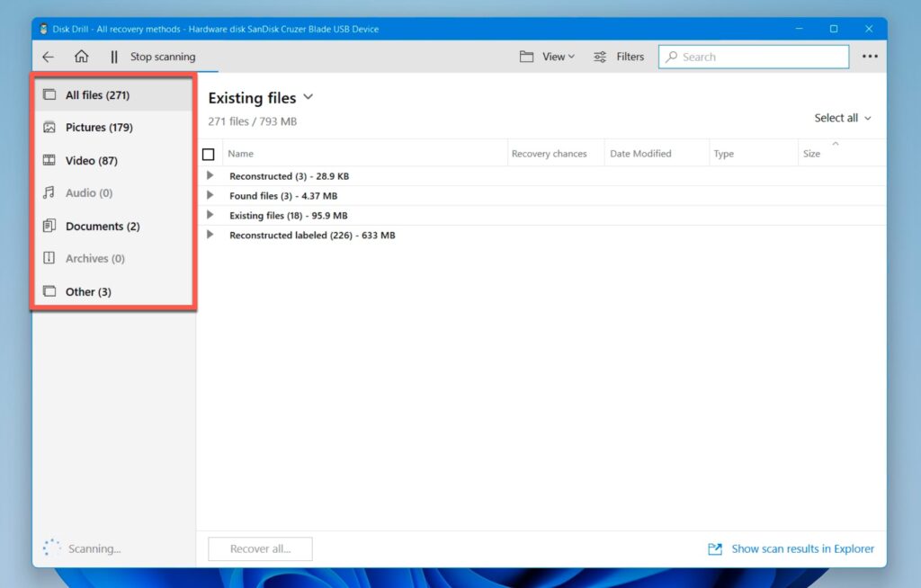Expand the Found files group
The image size is (921, 588).
point(210,195)
